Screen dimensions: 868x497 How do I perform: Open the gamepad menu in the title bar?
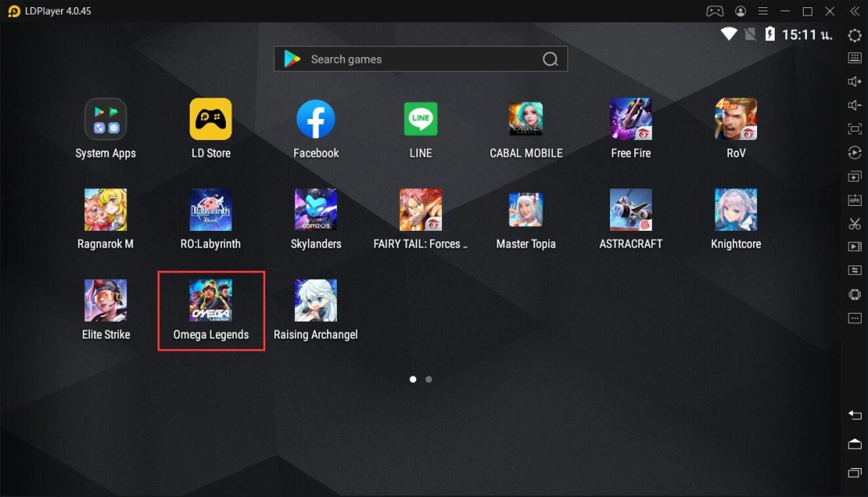pyautogui.click(x=714, y=11)
